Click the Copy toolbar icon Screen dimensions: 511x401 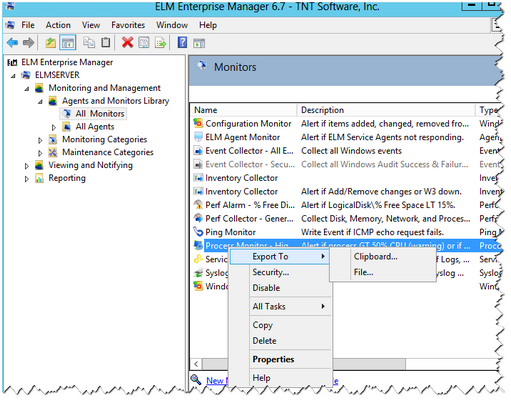click(89, 42)
